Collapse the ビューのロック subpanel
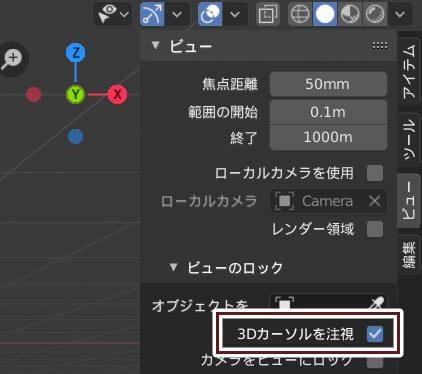The width and height of the screenshot is (422, 374). [173, 267]
